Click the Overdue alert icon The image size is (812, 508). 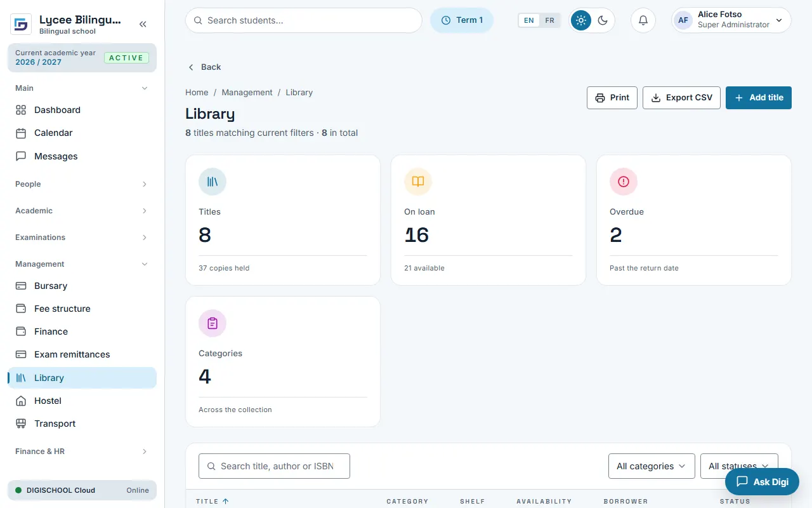[624, 182]
